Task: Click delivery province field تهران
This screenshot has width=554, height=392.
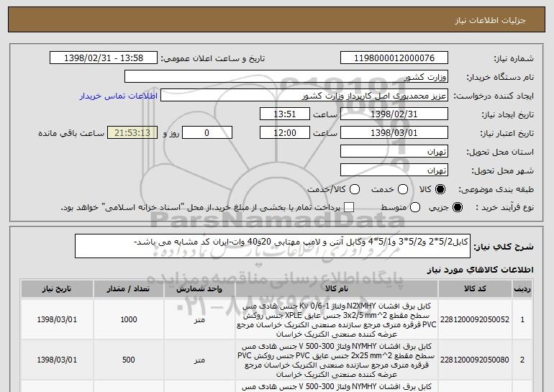Action: point(394,152)
